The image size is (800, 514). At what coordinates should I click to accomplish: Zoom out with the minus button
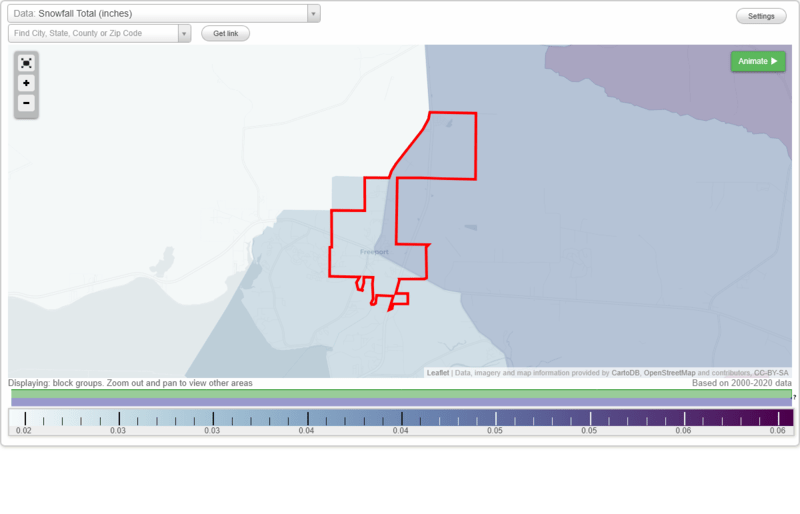(x=26, y=103)
